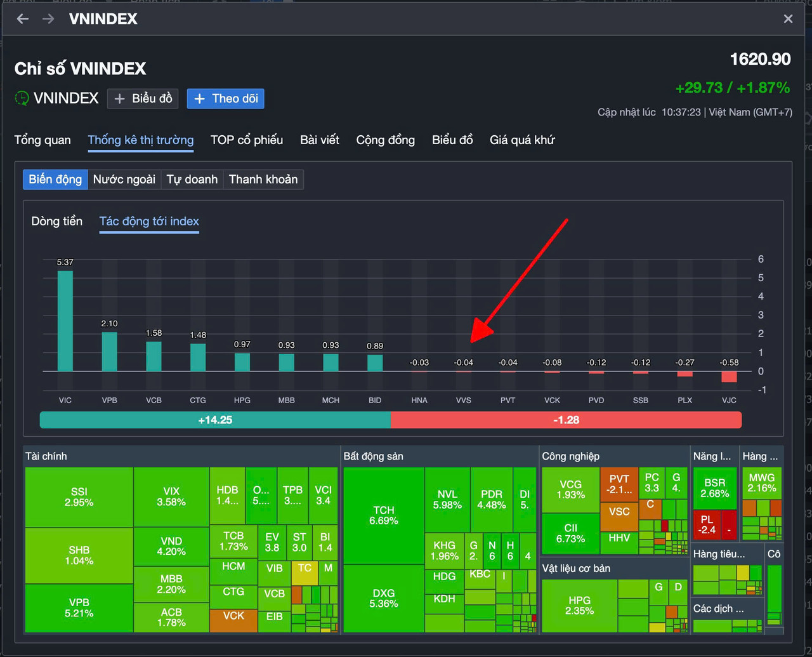The height and width of the screenshot is (657, 812).
Task: Select the Thống kê thị trường tab
Action: pos(141,140)
